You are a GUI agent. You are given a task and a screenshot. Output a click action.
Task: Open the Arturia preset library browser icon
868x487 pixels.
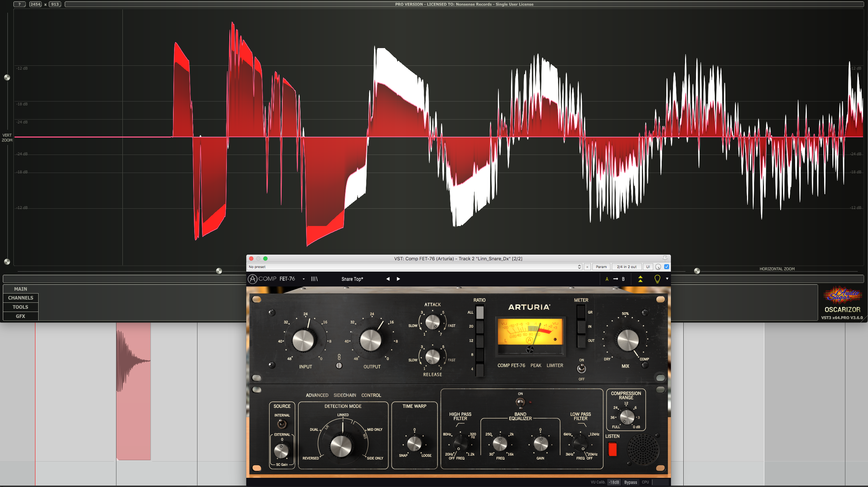click(x=314, y=279)
